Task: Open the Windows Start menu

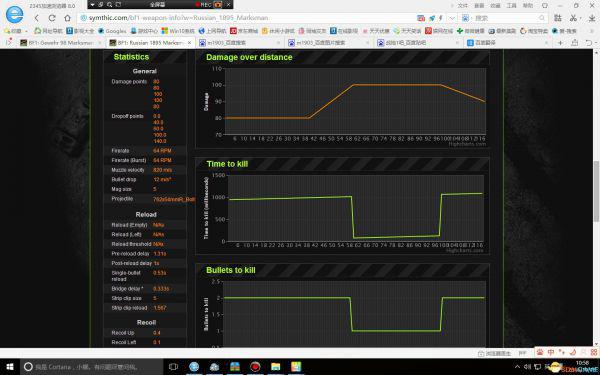Action: click(10, 367)
